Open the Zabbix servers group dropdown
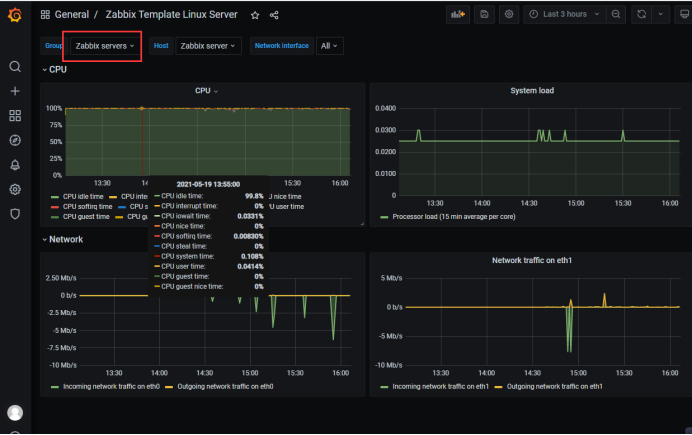Image resolution: width=692 pixels, height=435 pixels. coord(105,46)
